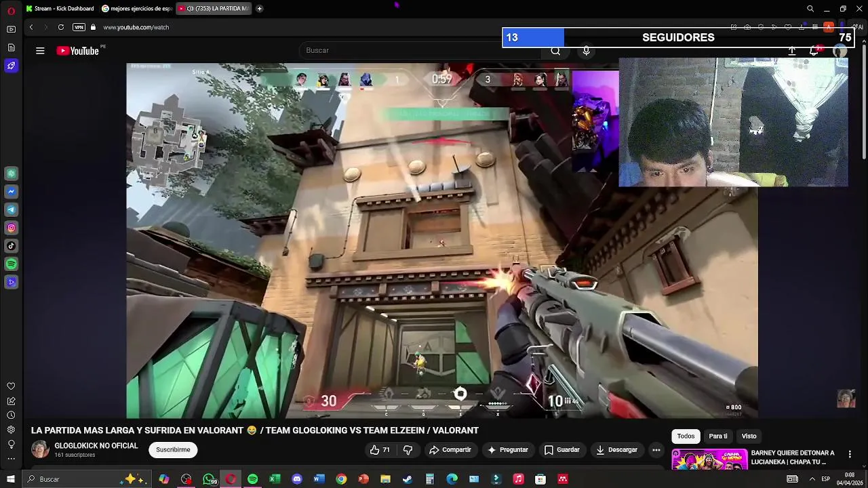Open Opera easy setup menu icon
868x488 pixels.
pyautogui.click(x=814, y=27)
